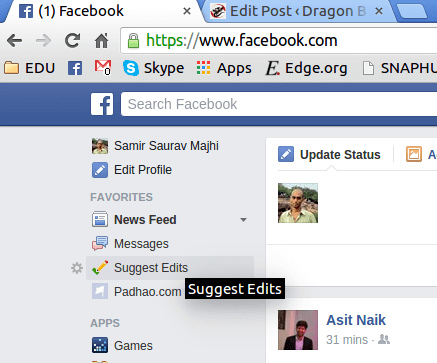Open the Apps bookmark grid
The width and height of the screenshot is (437, 363).
(224, 68)
